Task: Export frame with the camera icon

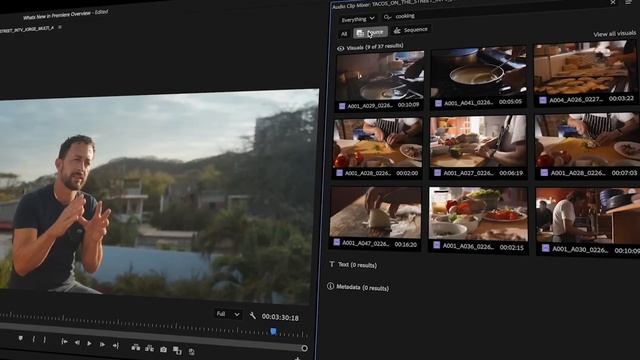Action: pos(163,349)
